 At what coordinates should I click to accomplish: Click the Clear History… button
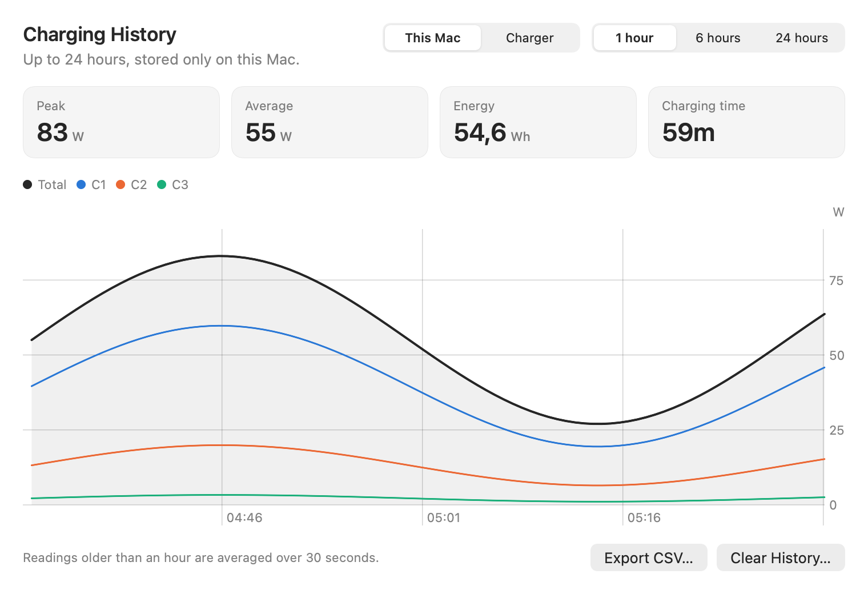(781, 557)
